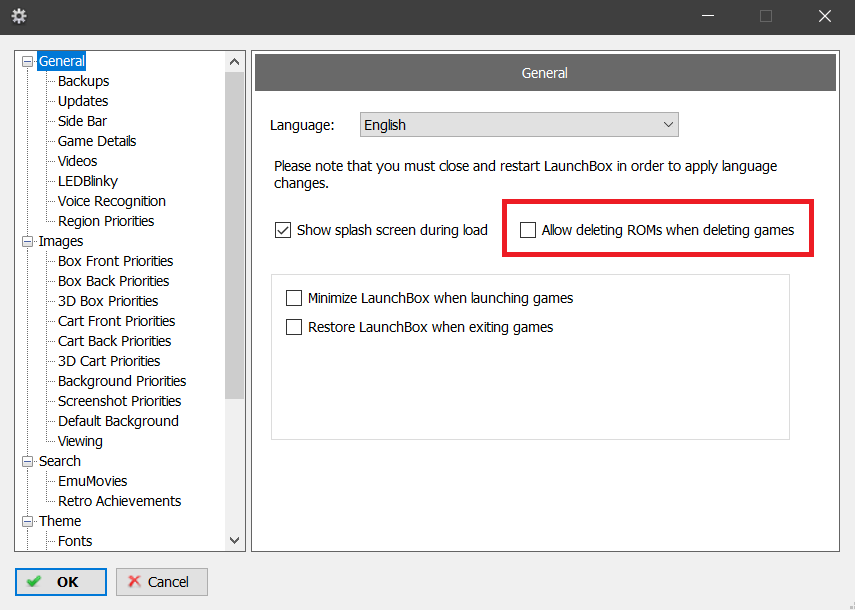Go to Game Details settings
This screenshot has width=855, height=610.
point(97,141)
